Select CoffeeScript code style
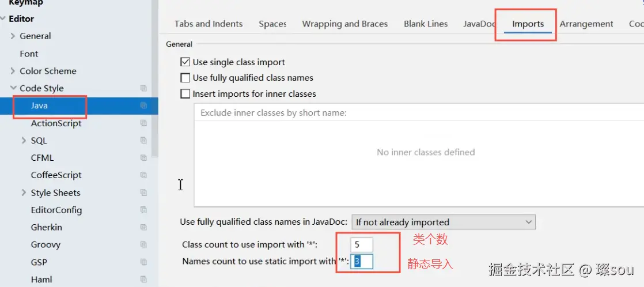The width and height of the screenshot is (644, 287). tap(56, 175)
